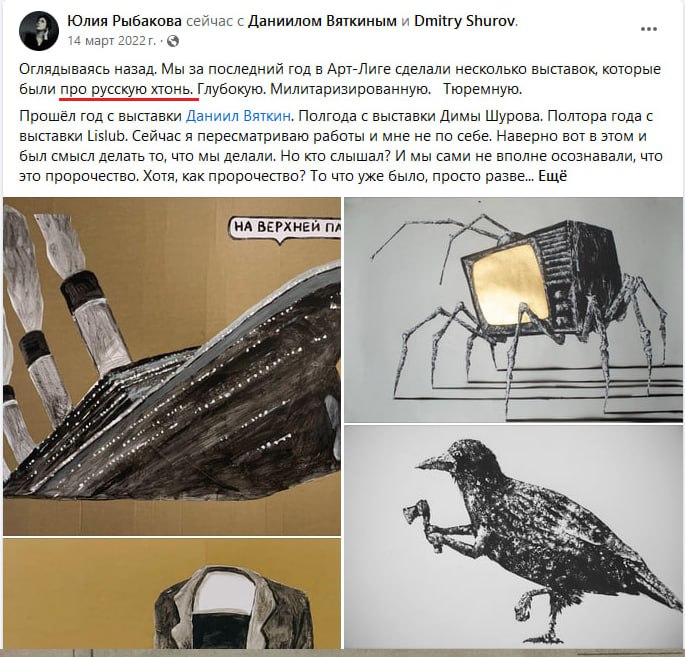Open the spider television drawing photo

pos(513,310)
